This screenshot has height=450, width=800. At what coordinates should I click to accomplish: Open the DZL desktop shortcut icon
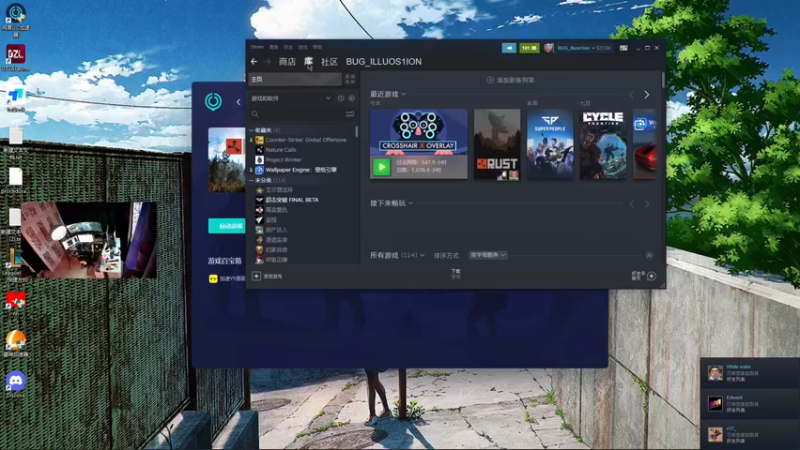16,57
